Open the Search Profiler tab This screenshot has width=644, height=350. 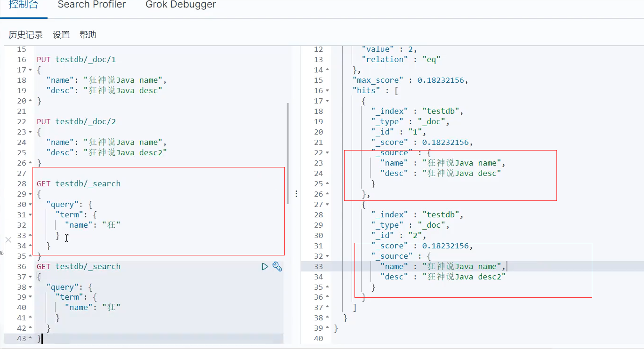pos(92,5)
